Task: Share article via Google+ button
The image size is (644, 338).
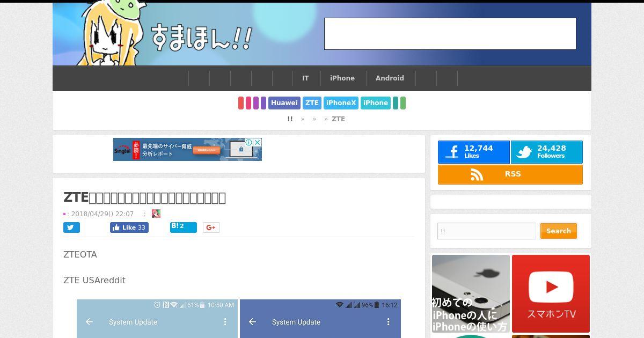Action: pos(211,227)
